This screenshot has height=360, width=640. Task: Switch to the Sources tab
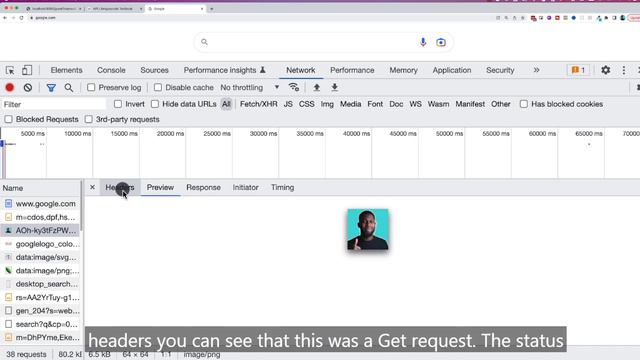click(x=154, y=70)
